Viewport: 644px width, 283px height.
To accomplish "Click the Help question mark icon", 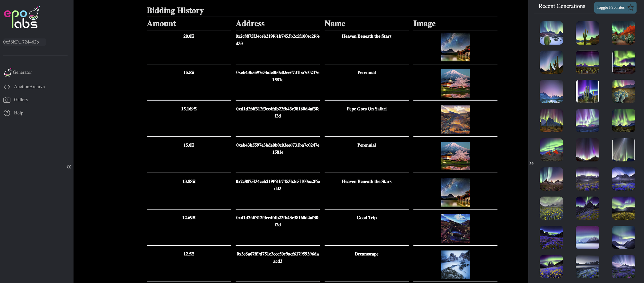I will coord(7,113).
